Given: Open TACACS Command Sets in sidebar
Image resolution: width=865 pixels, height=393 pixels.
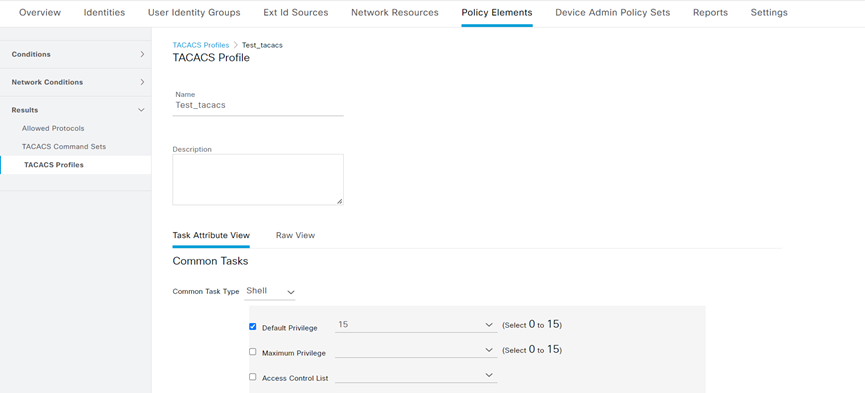Looking at the screenshot, I should (64, 146).
